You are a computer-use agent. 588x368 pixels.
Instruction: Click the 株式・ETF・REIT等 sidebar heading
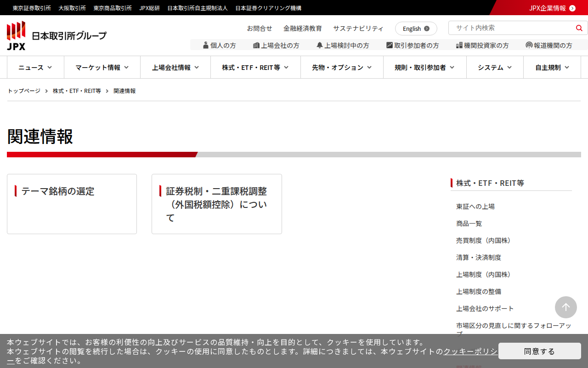pyautogui.click(x=490, y=183)
